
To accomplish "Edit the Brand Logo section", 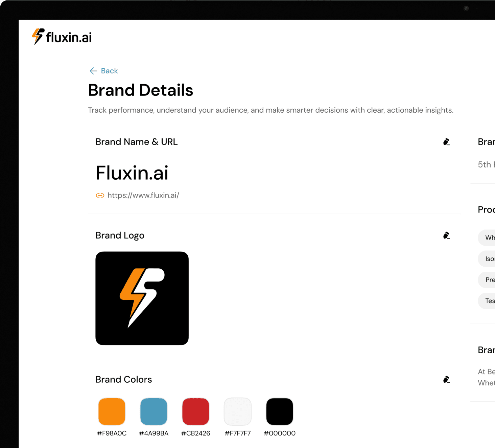I will pos(446,235).
